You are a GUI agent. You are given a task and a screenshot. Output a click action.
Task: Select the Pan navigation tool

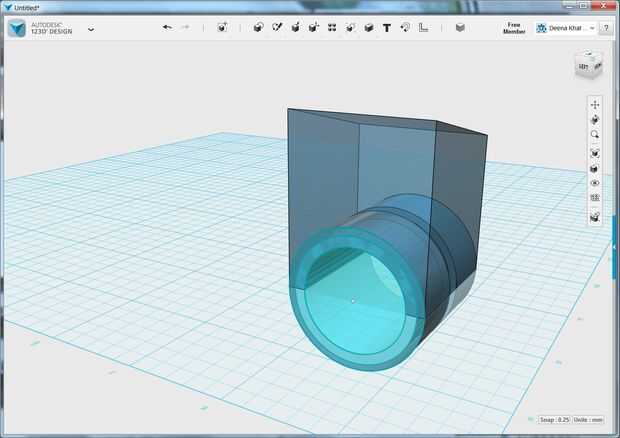pos(595,105)
